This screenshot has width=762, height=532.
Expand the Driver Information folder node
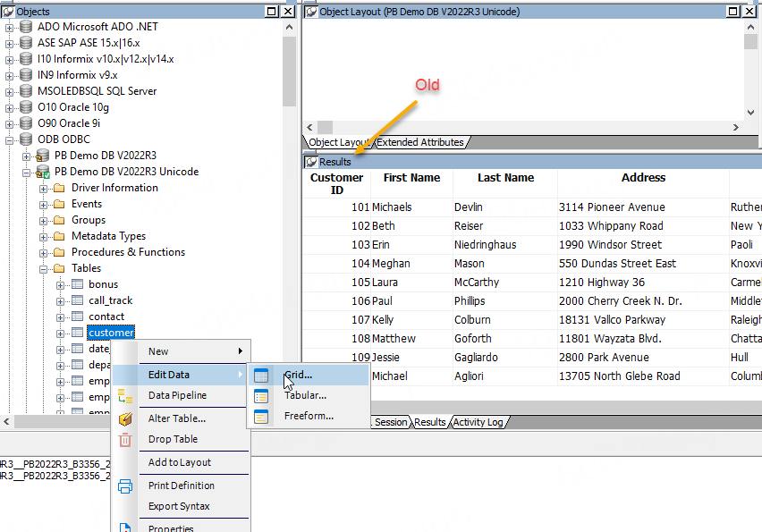pos(44,188)
